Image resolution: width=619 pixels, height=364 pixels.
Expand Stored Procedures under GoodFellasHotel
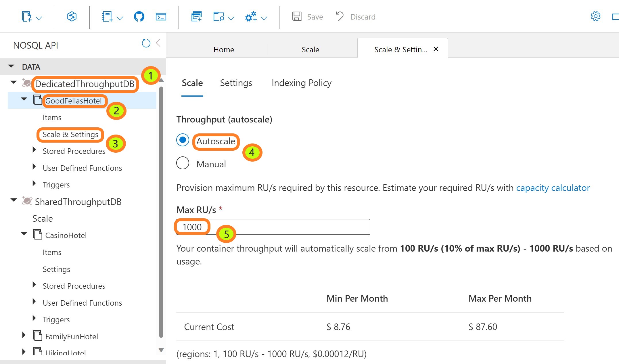34,150
